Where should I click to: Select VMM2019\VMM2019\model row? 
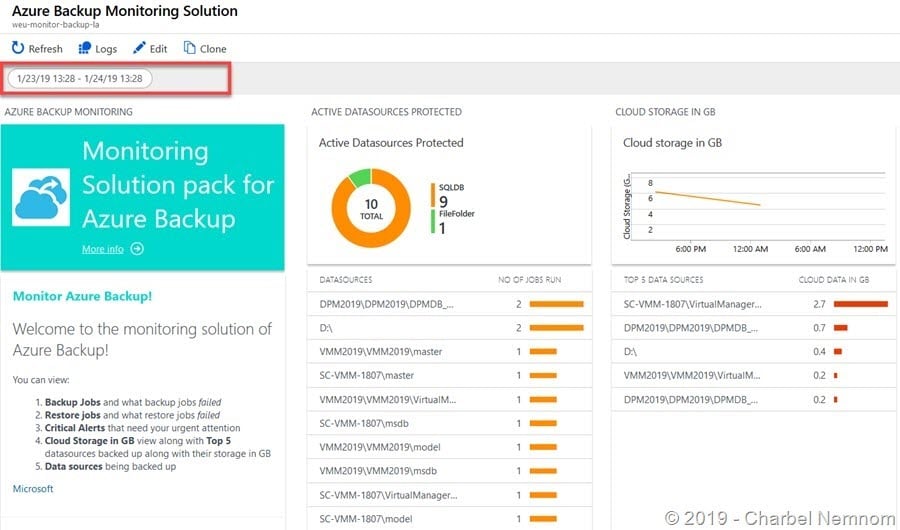449,447
